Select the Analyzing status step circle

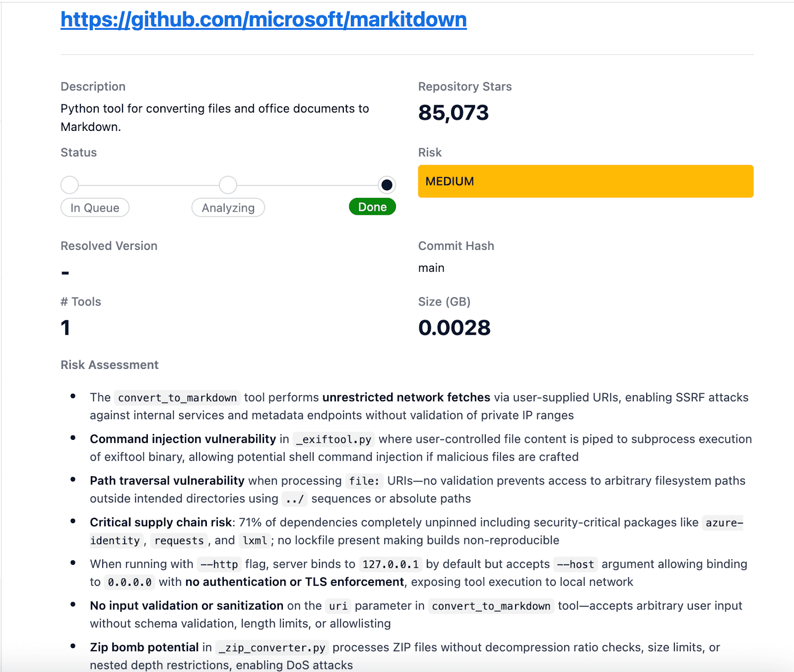[x=228, y=185]
